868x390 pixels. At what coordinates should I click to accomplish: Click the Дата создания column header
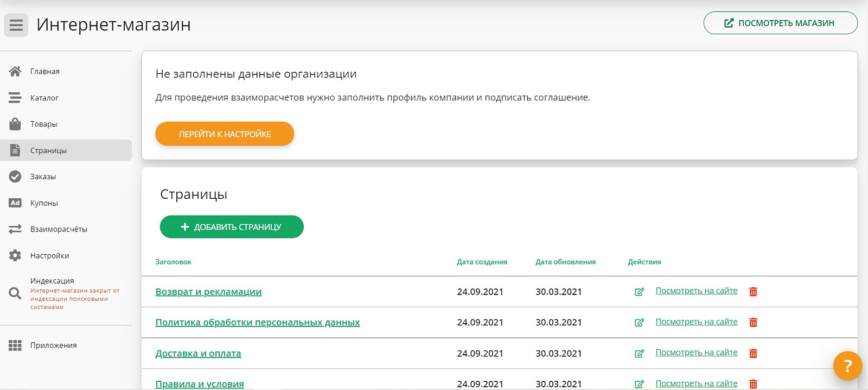482,262
